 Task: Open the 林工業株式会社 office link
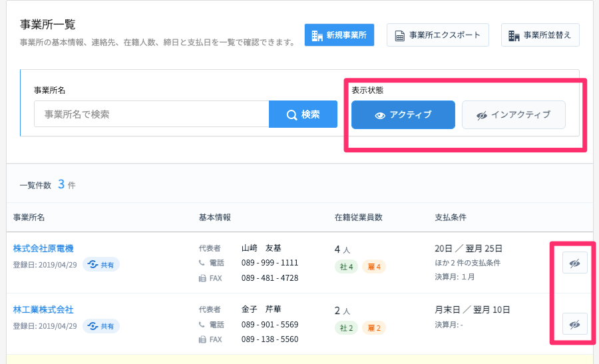(43, 309)
